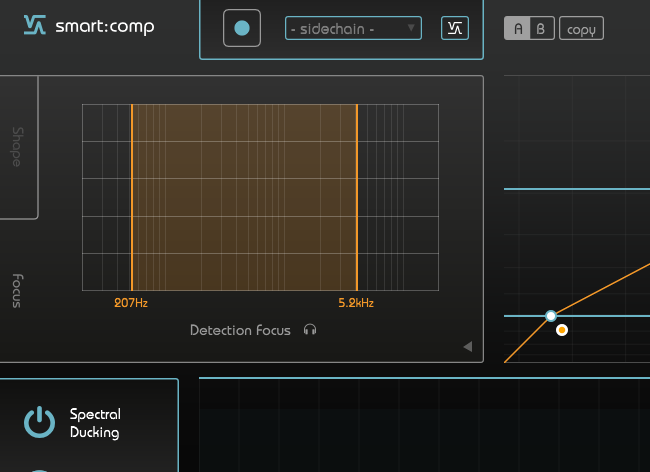The width and height of the screenshot is (650, 472).
Task: Select the 207Hz low detection boundary line
Action: [132, 197]
